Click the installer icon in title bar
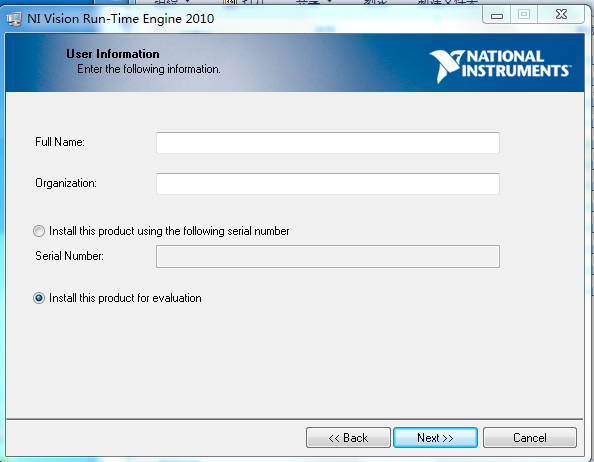 [x=14, y=19]
